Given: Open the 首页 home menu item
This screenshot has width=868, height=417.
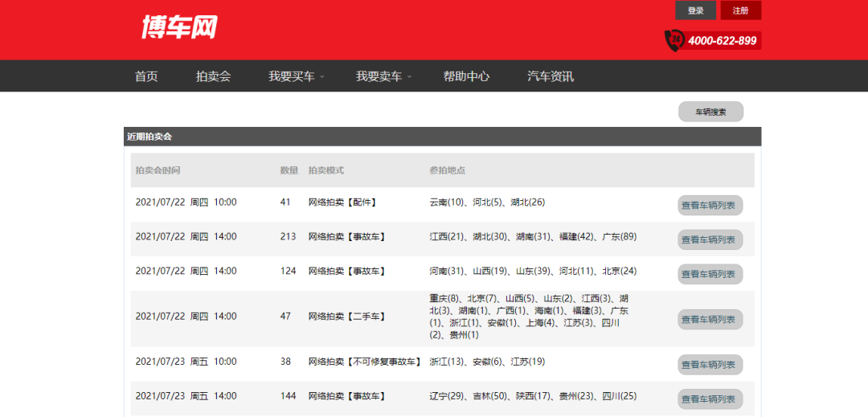Looking at the screenshot, I should [x=146, y=76].
